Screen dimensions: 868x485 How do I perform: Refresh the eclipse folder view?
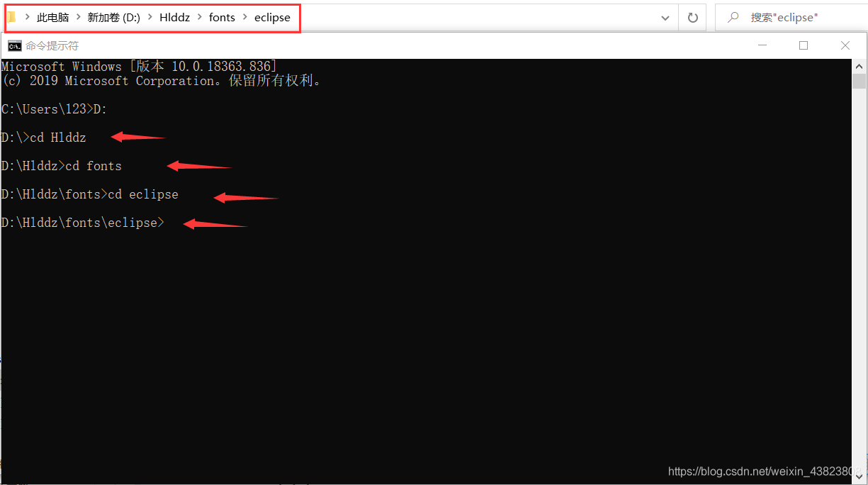click(x=693, y=18)
